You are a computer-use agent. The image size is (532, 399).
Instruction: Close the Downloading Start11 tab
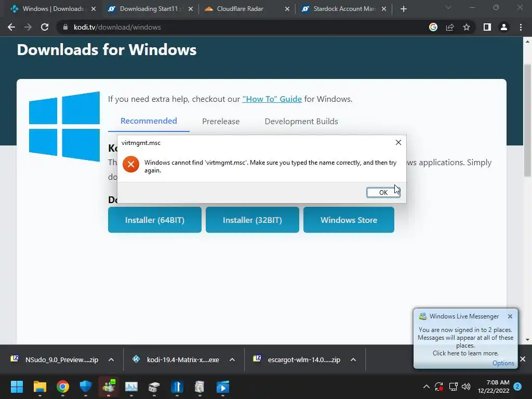191,9
